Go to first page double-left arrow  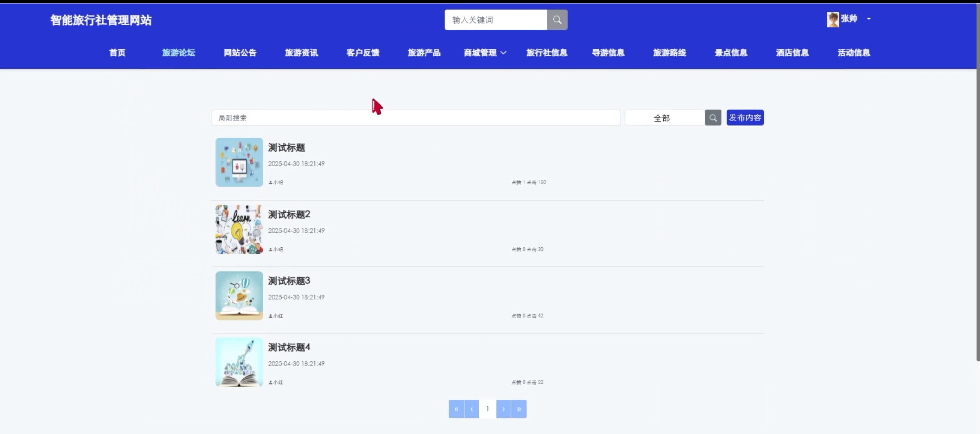(x=456, y=409)
